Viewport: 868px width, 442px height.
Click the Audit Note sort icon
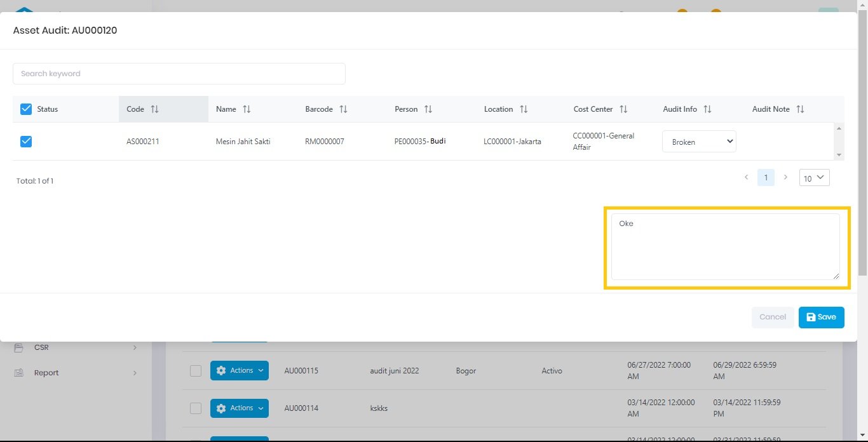coord(800,109)
